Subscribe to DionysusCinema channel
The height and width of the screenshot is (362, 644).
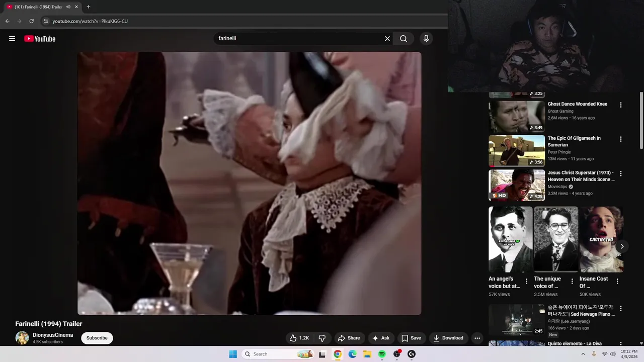point(97,338)
